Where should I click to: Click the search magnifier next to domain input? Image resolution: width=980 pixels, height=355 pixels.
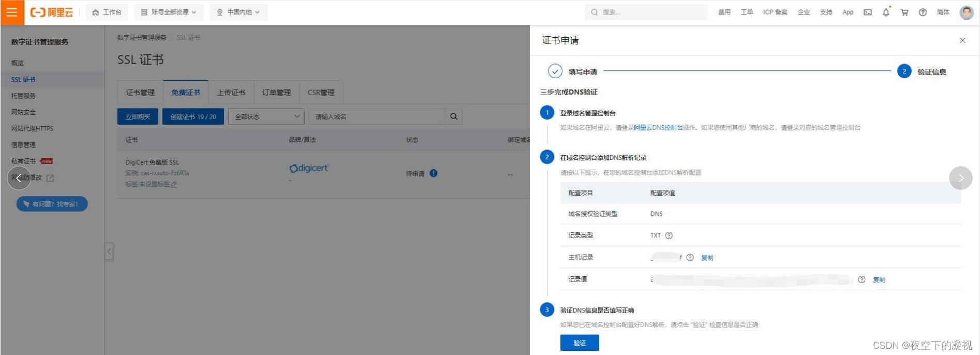point(454,116)
